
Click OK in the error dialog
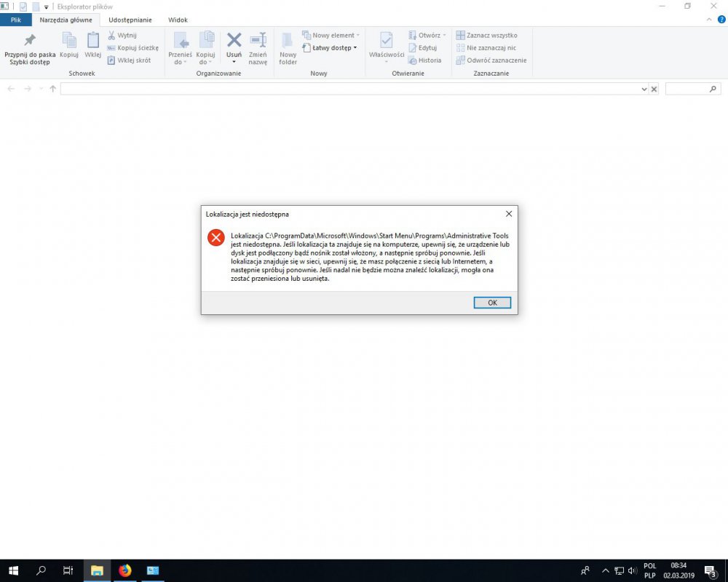[x=492, y=303]
